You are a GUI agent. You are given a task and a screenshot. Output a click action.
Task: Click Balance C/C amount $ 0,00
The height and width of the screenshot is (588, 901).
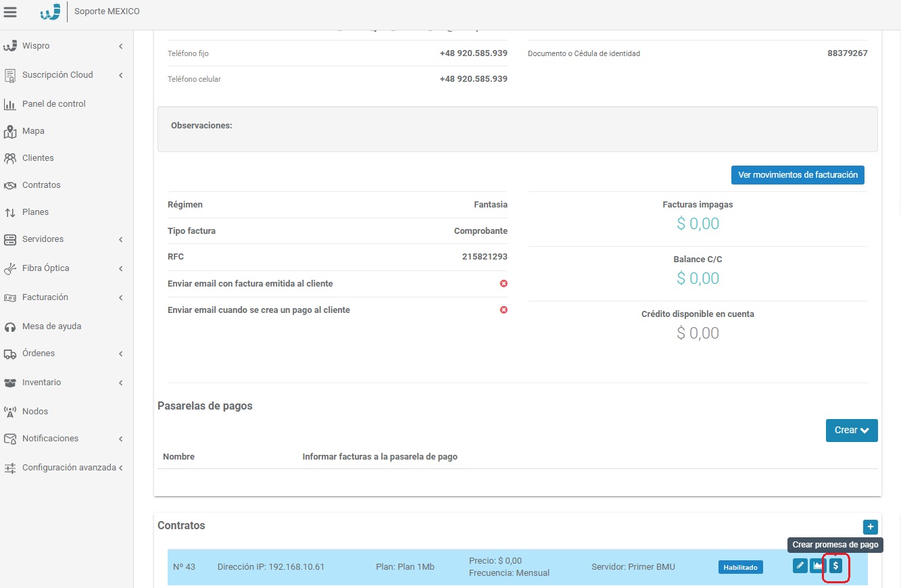(698, 278)
